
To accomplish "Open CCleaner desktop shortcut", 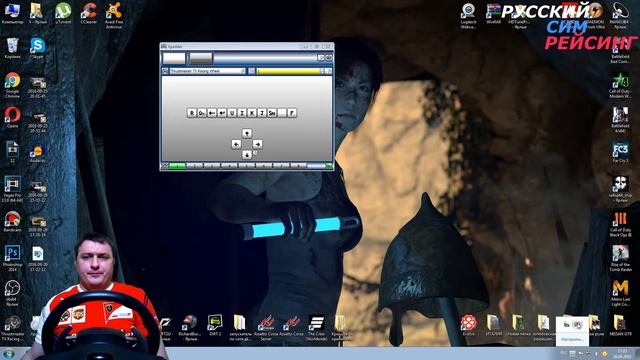I will (x=89, y=13).
